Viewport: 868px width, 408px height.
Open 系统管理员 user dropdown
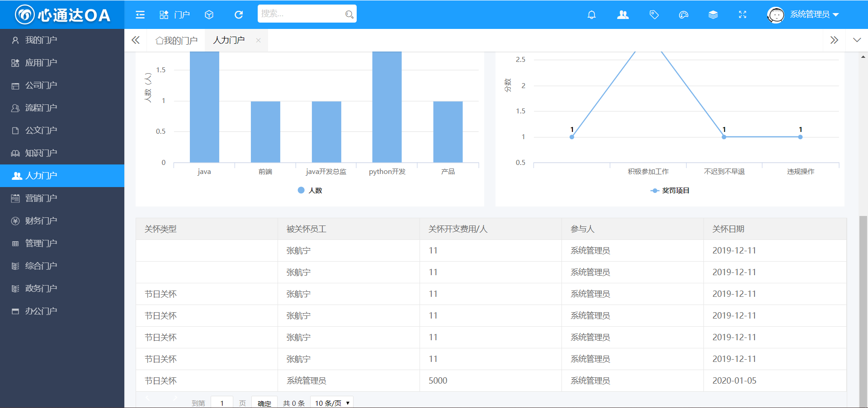click(814, 14)
